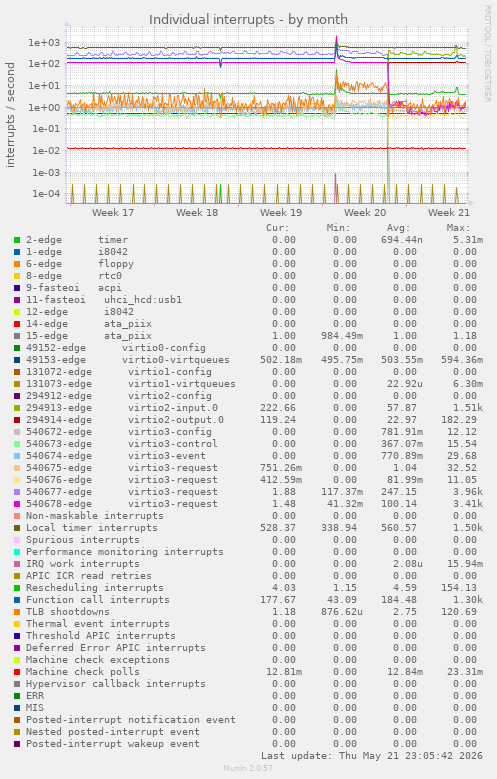Click the Week 21 x-axis label

pos(449,213)
